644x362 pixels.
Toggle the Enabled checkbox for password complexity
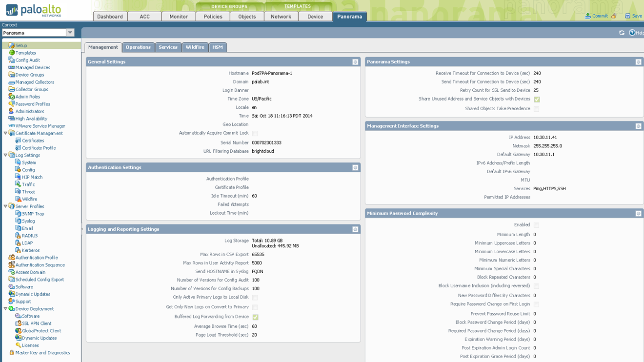(x=536, y=225)
